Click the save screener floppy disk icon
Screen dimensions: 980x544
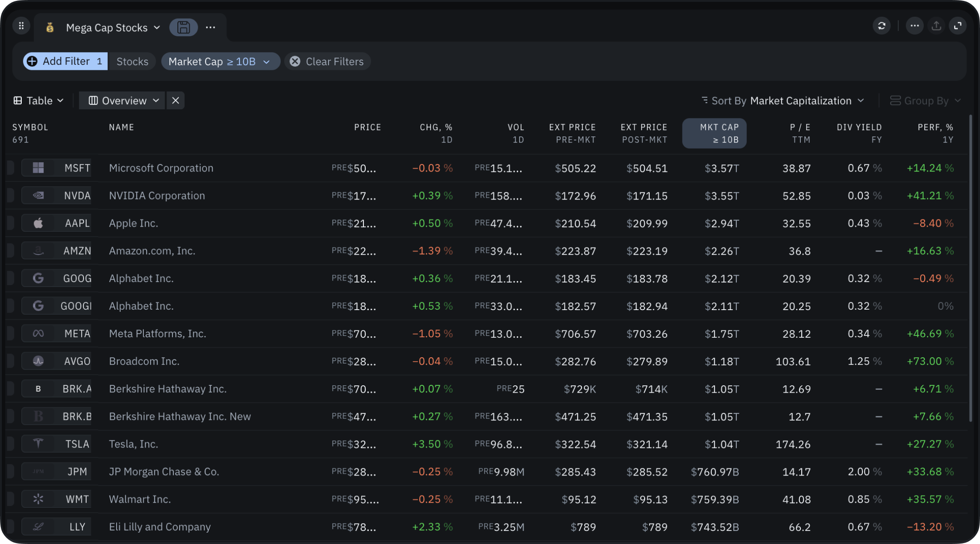click(x=183, y=27)
